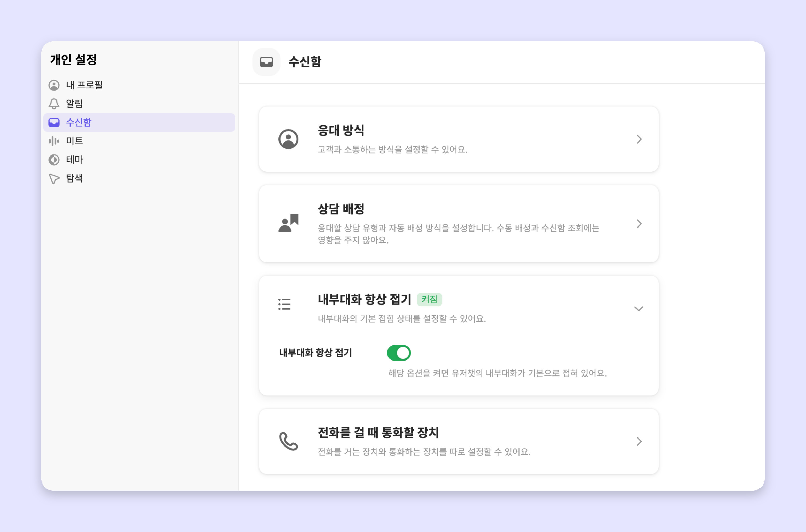Open the 상담 배정 card title
This screenshot has height=532, width=806.
click(x=341, y=209)
